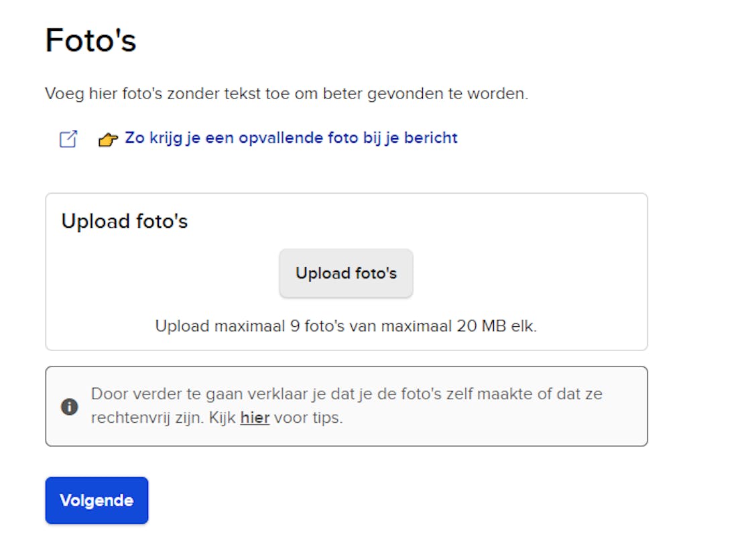Click the pointing hand emoji
756x536 pixels.
108,139
